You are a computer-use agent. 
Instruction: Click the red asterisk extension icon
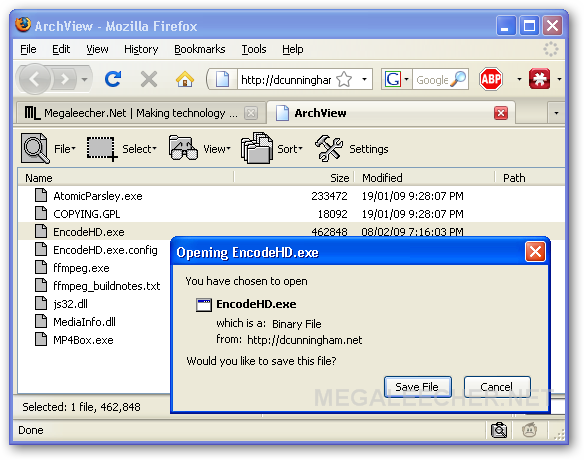pos(539,79)
